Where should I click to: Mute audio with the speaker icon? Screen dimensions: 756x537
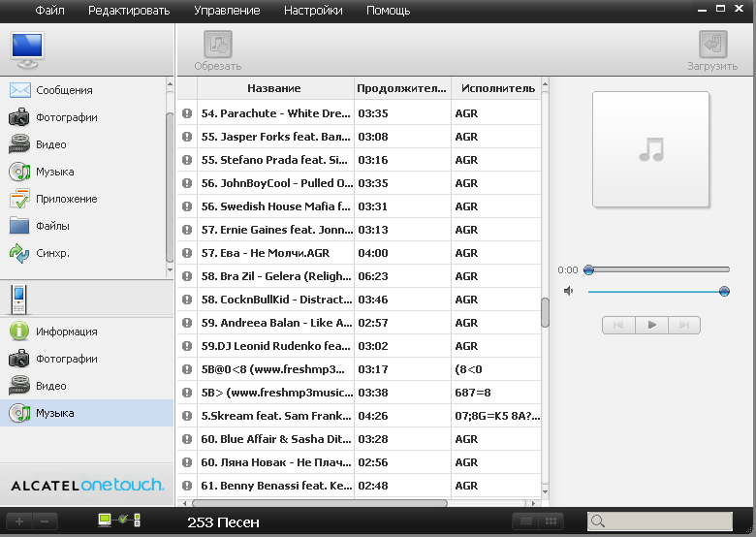pyautogui.click(x=569, y=291)
